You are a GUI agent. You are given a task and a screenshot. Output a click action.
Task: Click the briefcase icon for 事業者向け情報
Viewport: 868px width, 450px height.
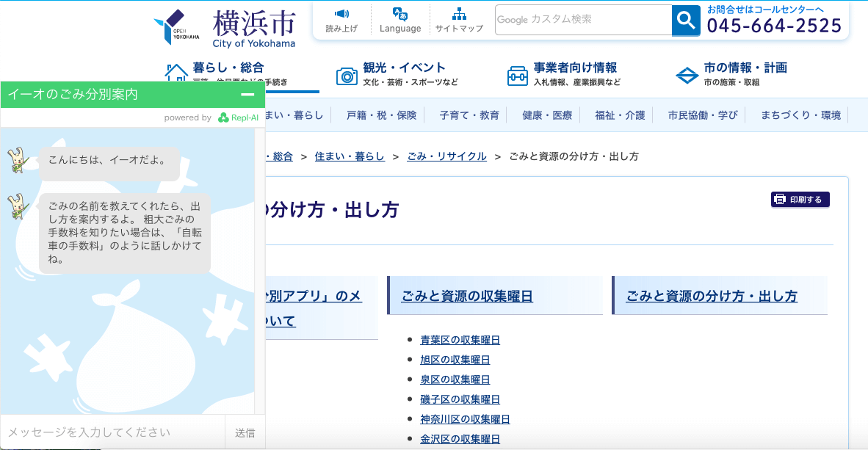pos(518,76)
